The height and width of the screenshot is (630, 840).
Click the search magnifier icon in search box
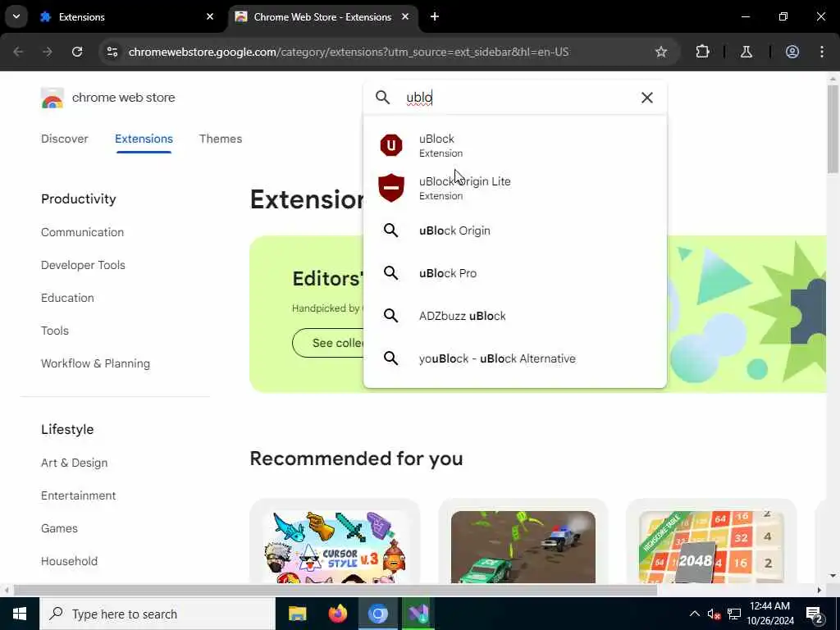click(382, 98)
